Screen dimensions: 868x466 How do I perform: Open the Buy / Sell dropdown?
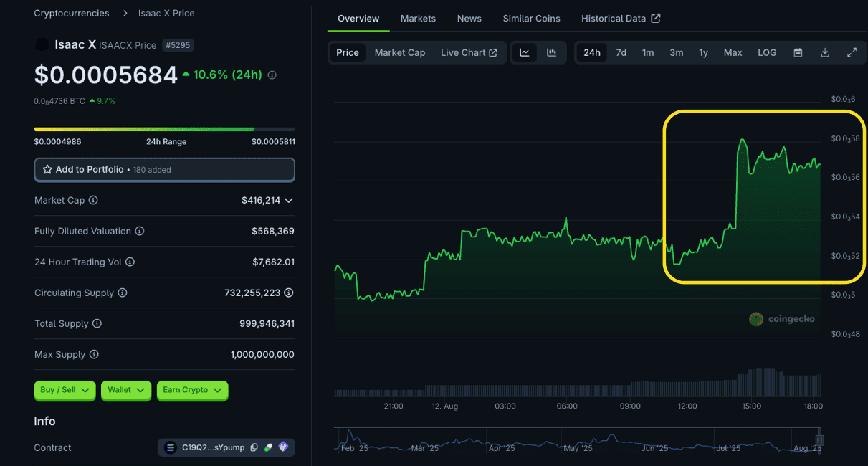click(x=65, y=390)
